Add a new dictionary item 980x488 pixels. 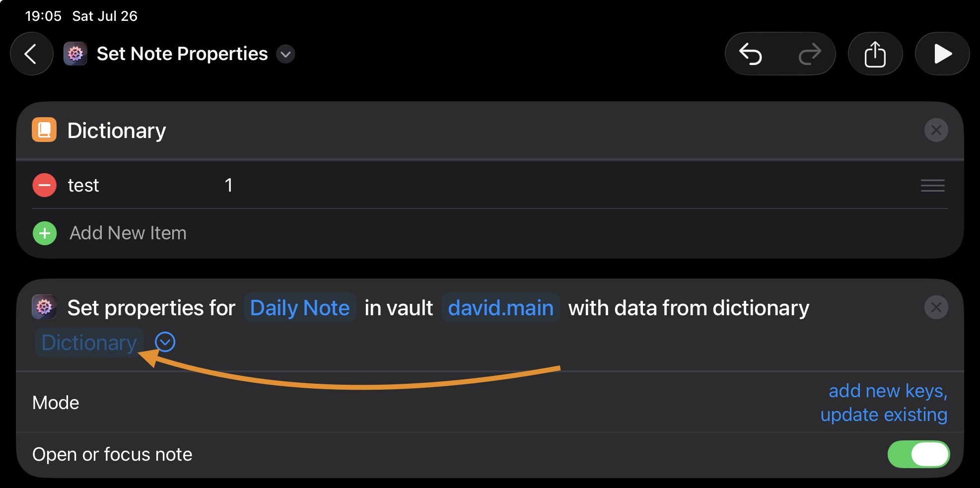(x=45, y=233)
